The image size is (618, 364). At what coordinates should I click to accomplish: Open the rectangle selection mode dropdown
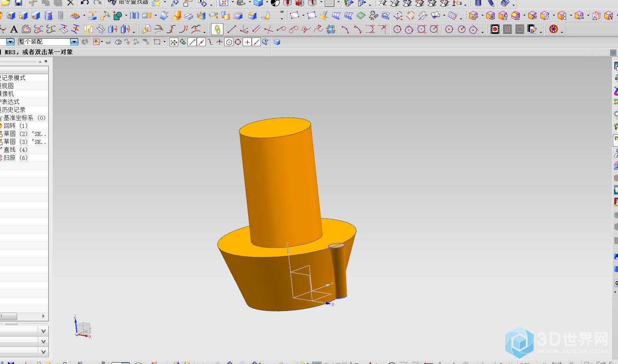click(x=164, y=42)
